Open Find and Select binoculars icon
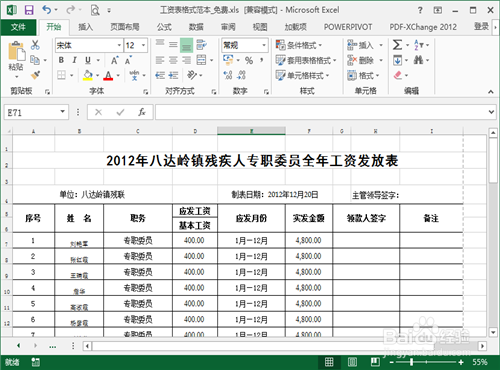The width and height of the screenshot is (500, 370). click(x=418, y=60)
